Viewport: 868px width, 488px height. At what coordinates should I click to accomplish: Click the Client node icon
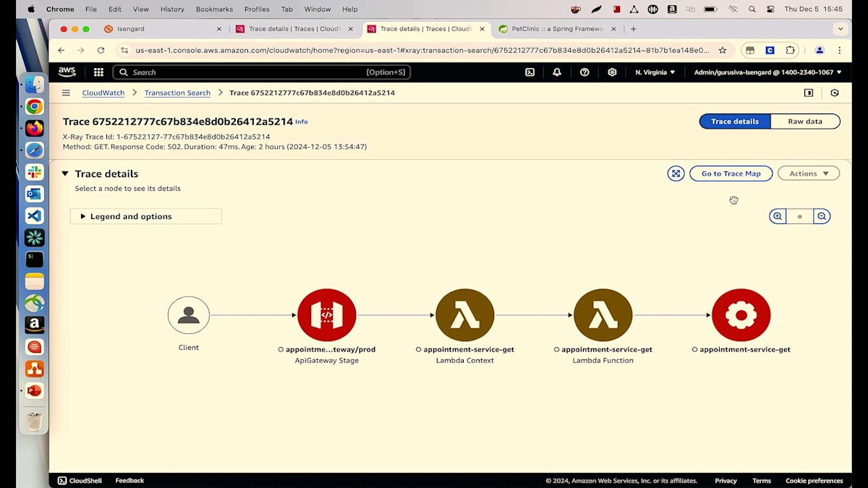[189, 315]
